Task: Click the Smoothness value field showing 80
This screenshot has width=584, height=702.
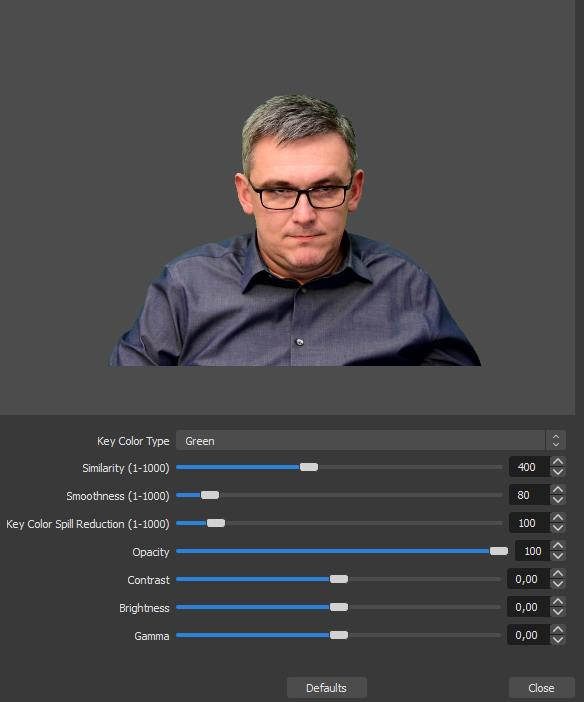Action: point(529,495)
